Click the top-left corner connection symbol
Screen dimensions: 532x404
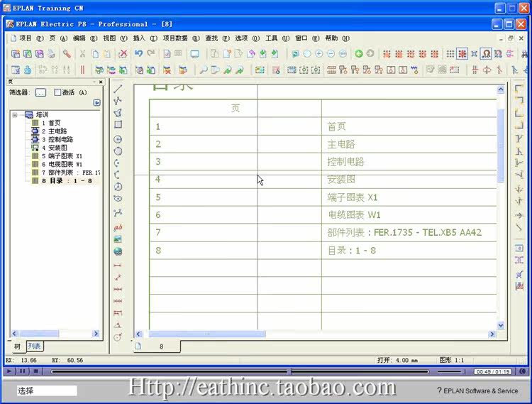tap(519, 89)
